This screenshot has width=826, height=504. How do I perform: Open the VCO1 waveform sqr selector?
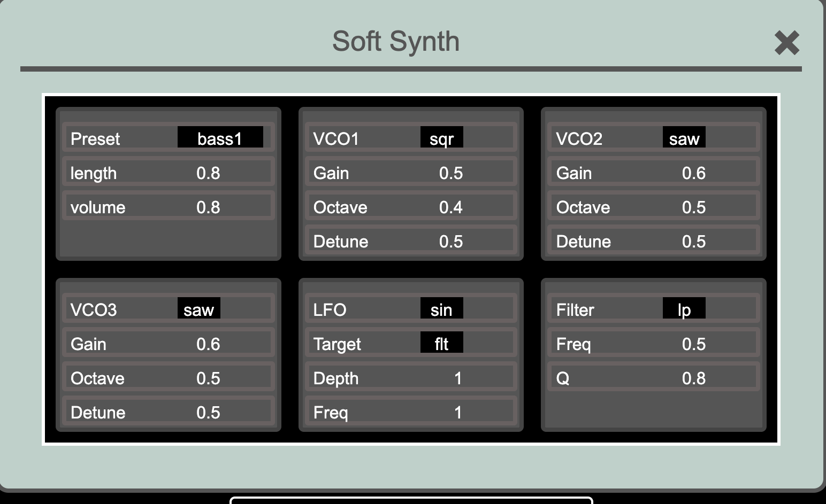[x=441, y=137]
